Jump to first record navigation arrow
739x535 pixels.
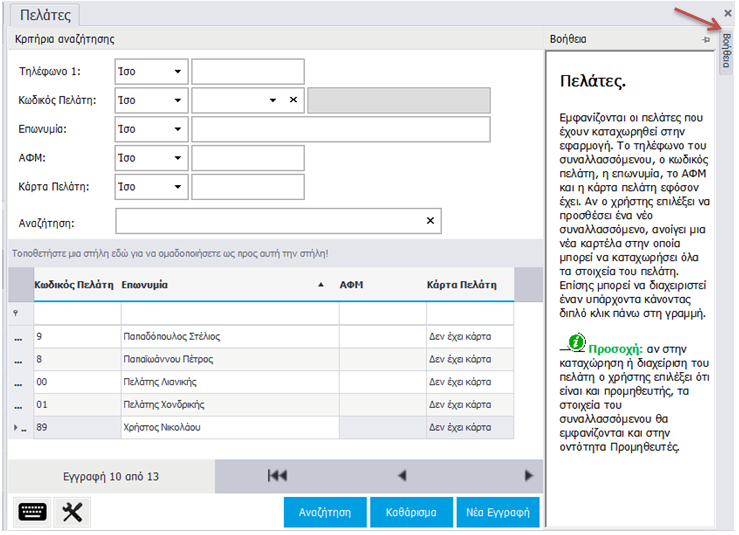click(277, 476)
